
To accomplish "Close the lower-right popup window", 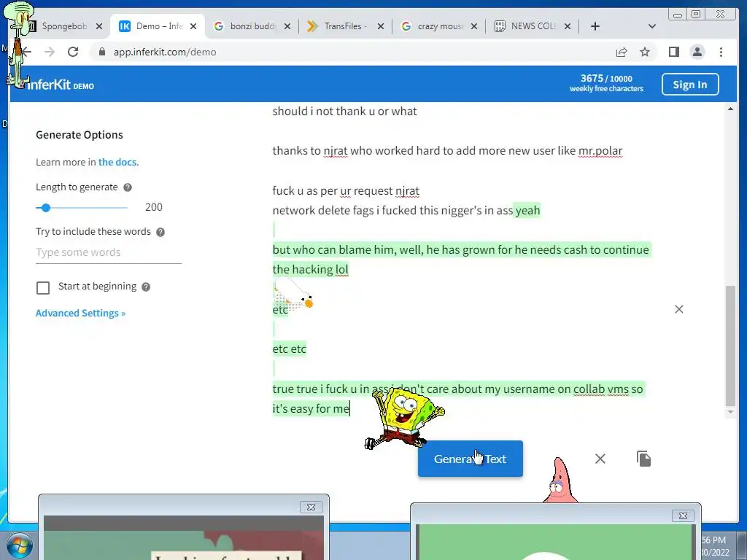I will tap(683, 516).
